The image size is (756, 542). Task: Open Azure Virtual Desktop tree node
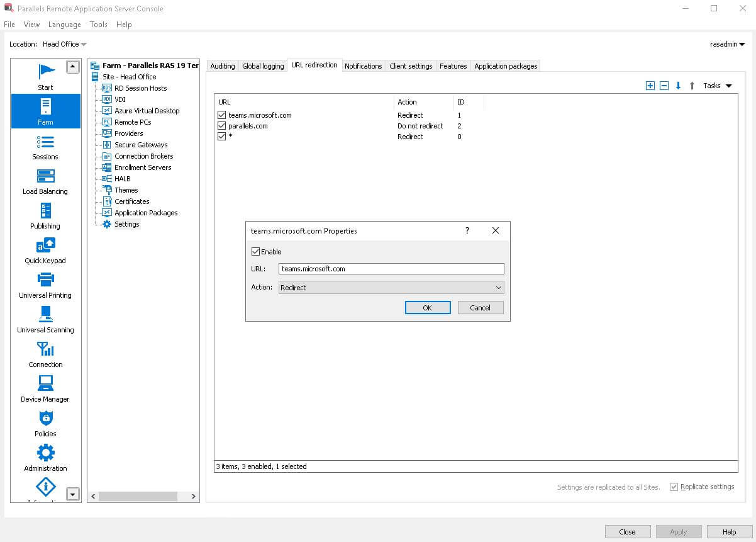147,111
